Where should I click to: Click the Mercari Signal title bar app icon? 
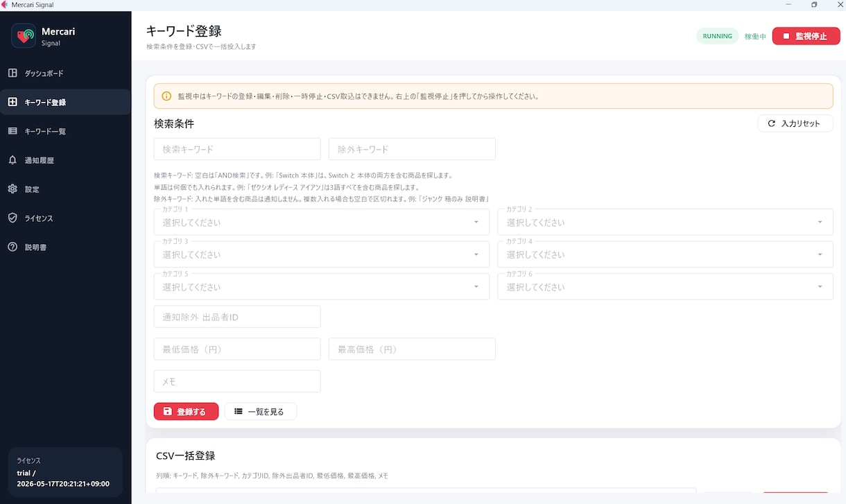pyautogui.click(x=5, y=5)
